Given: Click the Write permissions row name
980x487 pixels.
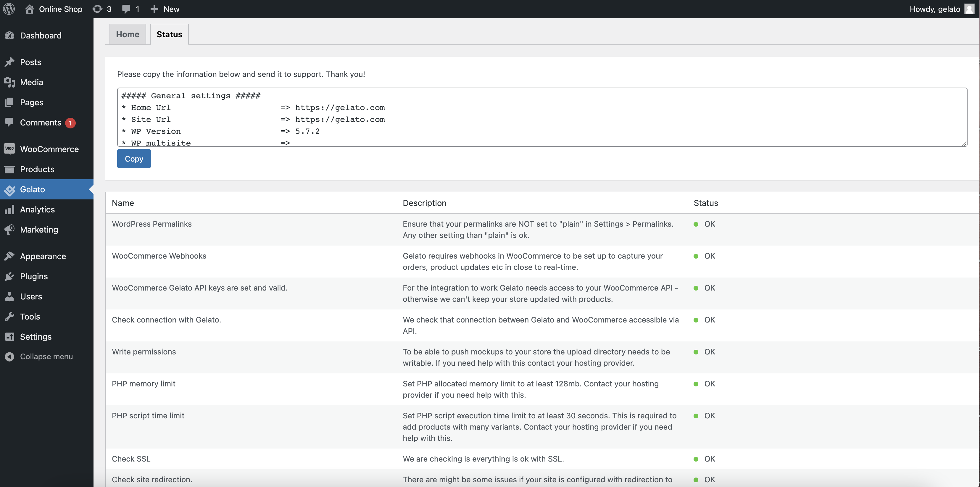Looking at the screenshot, I should coord(144,352).
